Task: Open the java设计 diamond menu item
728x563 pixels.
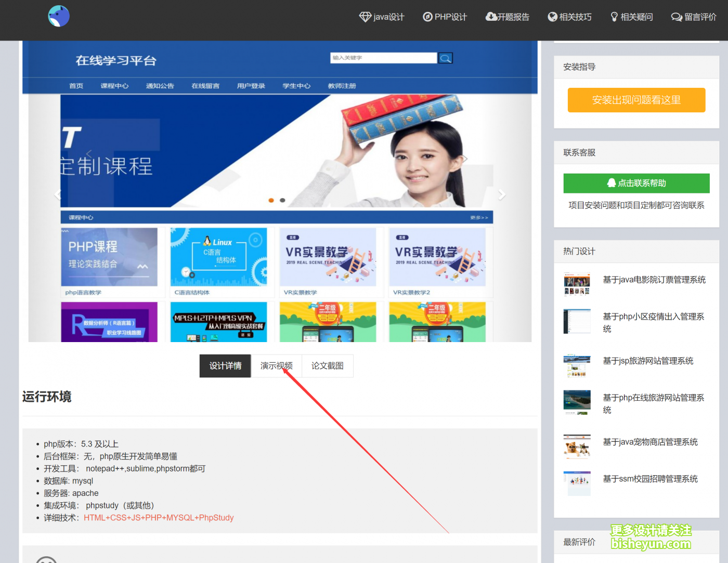Action: tap(382, 17)
